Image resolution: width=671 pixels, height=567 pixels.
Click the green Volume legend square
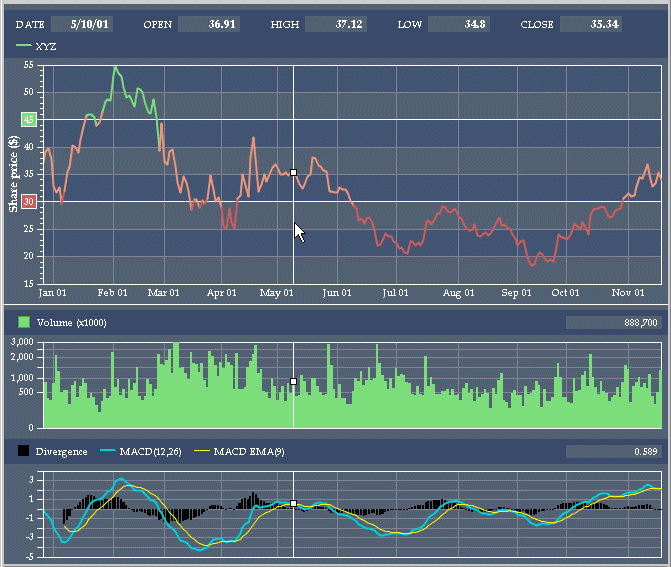tap(24, 323)
